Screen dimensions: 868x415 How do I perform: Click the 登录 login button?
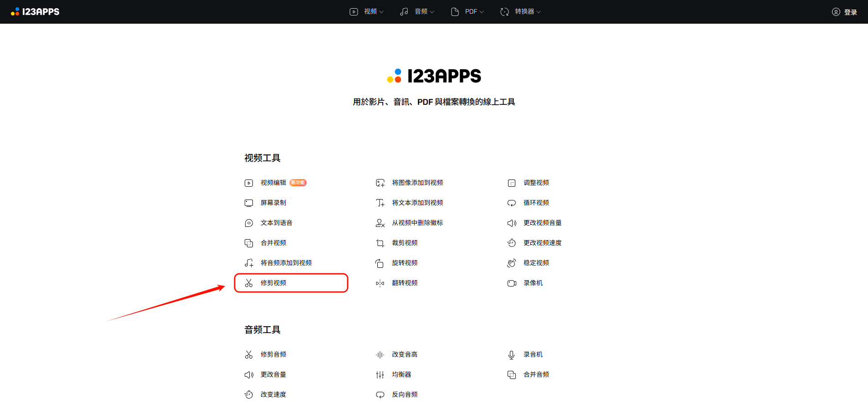pos(844,12)
